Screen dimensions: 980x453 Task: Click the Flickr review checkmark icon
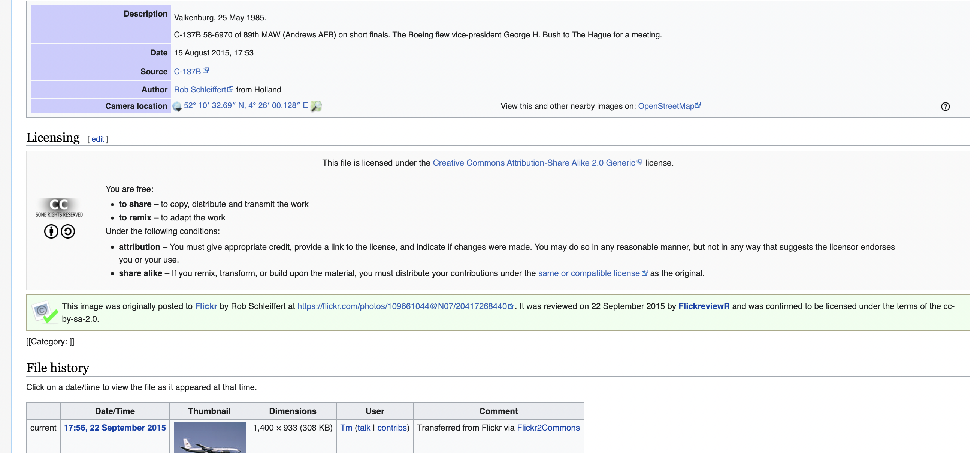tap(45, 312)
